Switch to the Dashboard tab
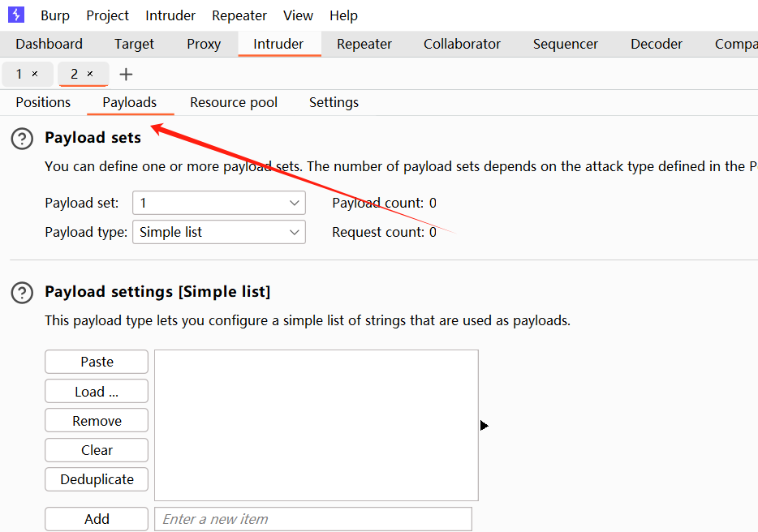Screen dimensions: 758x532 point(49,44)
